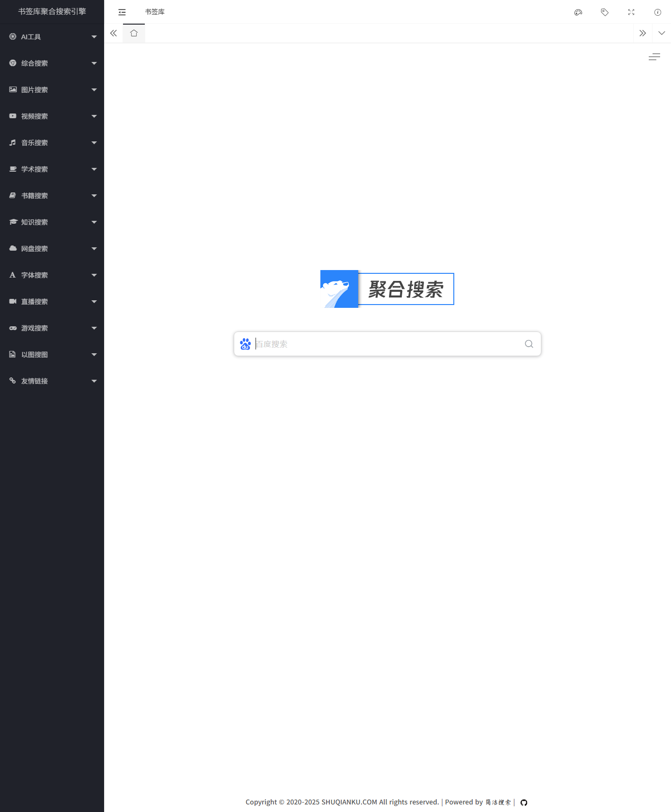Click the AI工具 sidebar icon

[x=13, y=36]
